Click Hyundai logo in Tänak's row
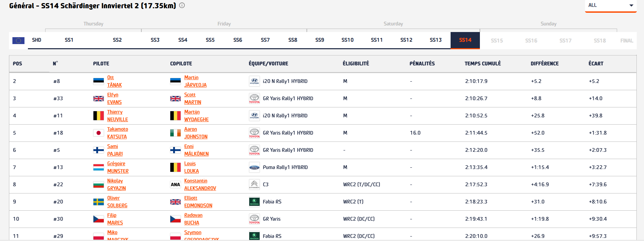Viewport: 644px width, 241px height. click(254, 81)
